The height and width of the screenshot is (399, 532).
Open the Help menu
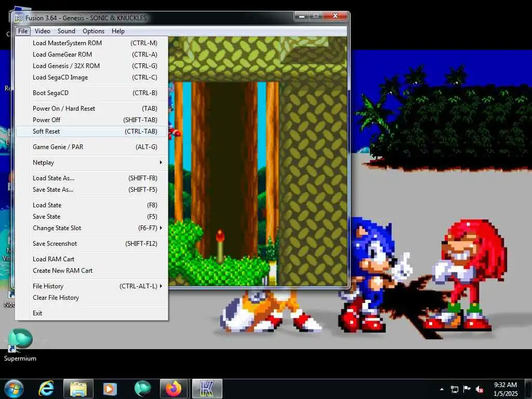118,31
